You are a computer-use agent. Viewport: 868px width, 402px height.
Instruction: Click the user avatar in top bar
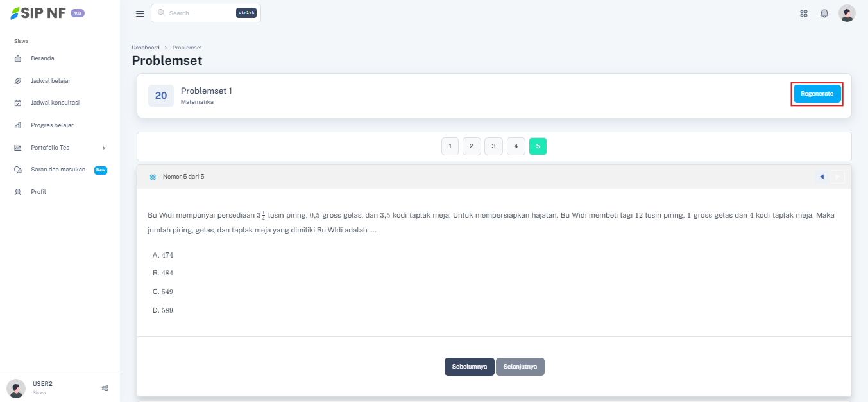coord(847,13)
